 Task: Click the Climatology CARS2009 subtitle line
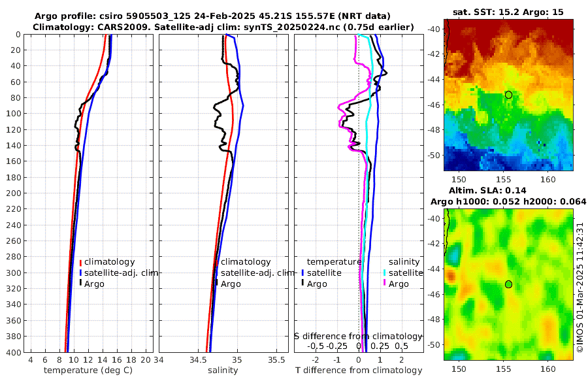click(223, 27)
